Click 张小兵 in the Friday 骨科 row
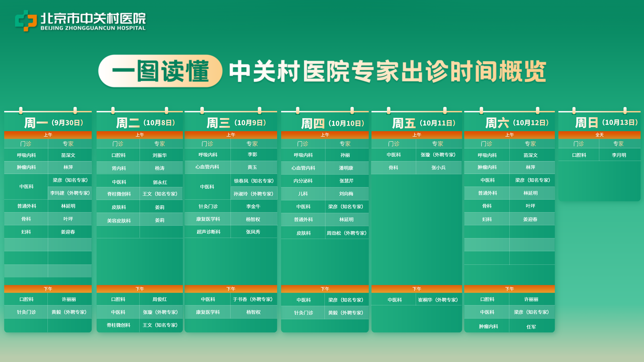Viewport: 644px width, 362px height. (x=438, y=168)
